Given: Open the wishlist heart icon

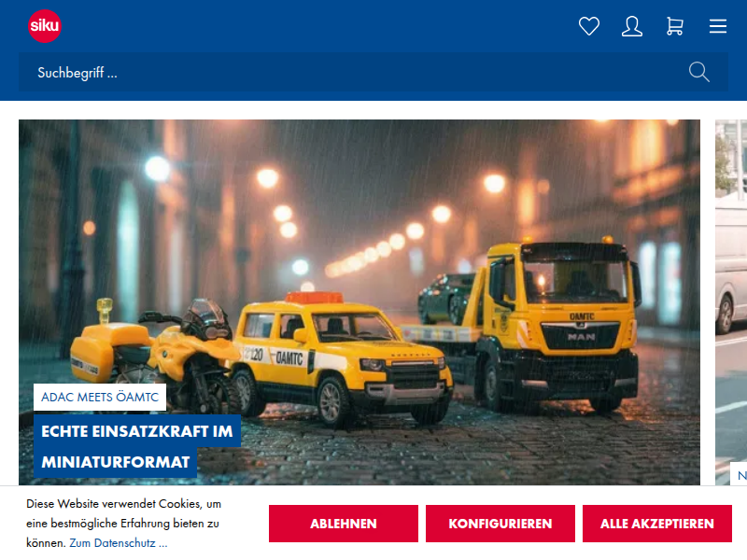Looking at the screenshot, I should 589,26.
